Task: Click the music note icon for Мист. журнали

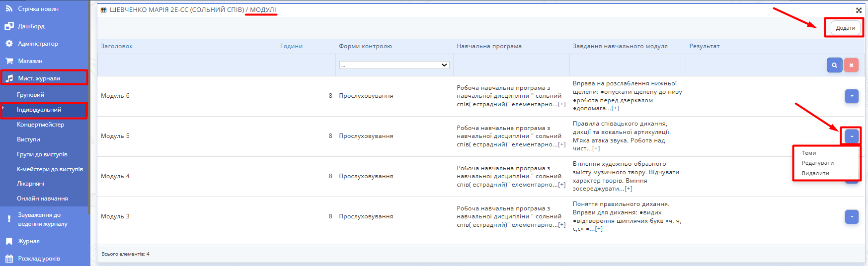Action: point(9,78)
